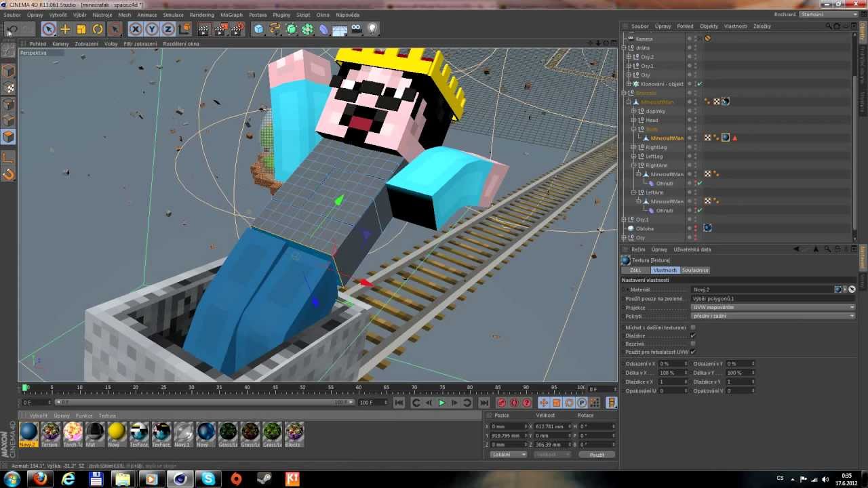Click the Texture mode checker cube icon
868x488 pixels.
pos(9,88)
